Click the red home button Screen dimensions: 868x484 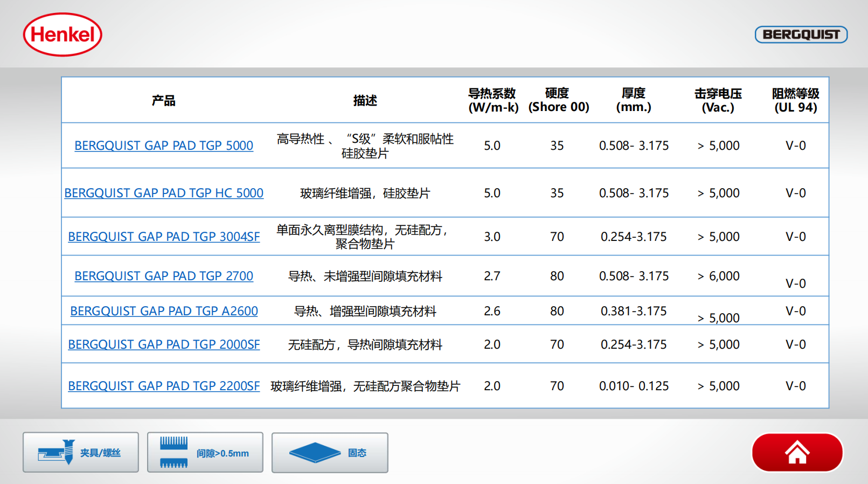pyautogui.click(x=797, y=453)
